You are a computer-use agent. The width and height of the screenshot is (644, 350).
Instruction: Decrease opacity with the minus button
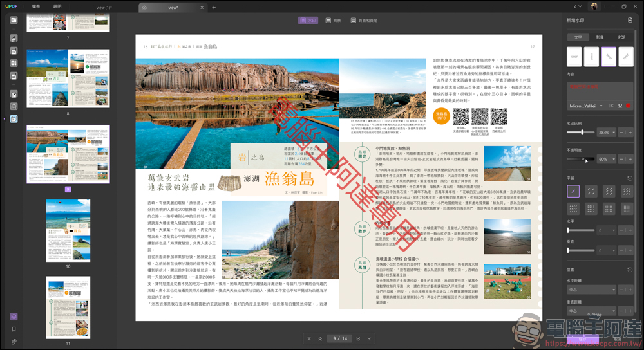click(x=621, y=159)
